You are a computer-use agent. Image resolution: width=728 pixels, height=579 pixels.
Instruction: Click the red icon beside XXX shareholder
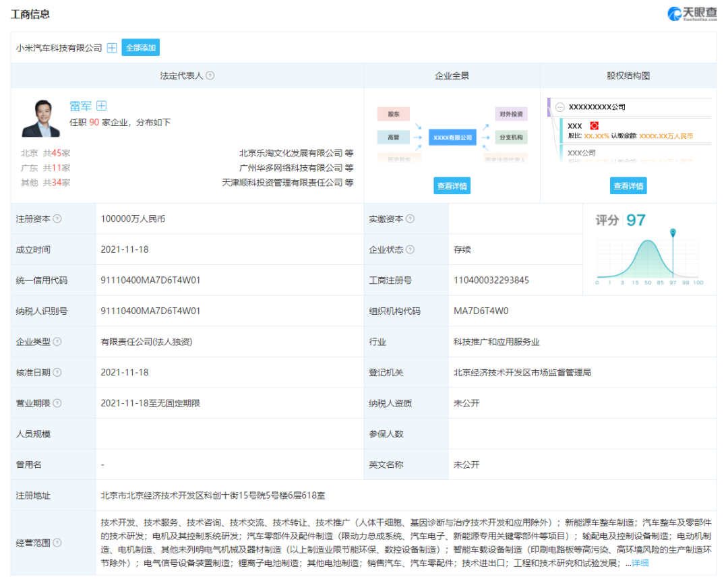595,126
